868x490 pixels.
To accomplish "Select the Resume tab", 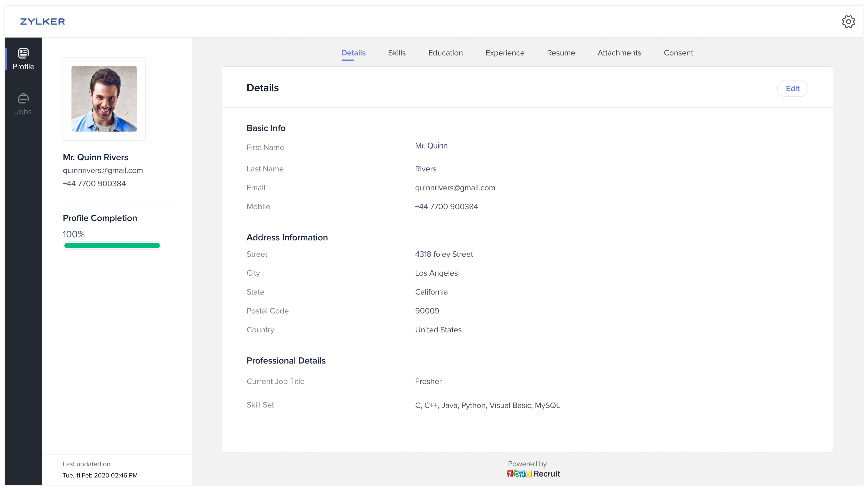I will (561, 53).
